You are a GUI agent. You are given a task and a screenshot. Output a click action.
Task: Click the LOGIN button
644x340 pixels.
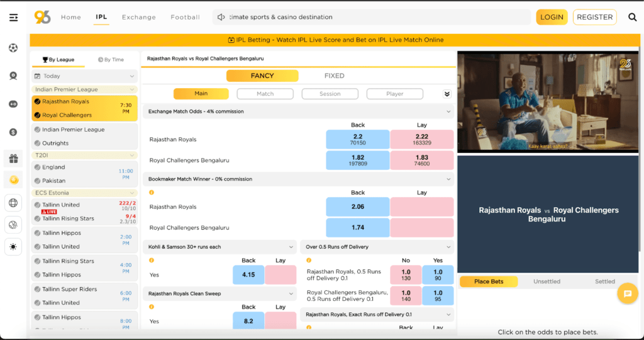point(552,17)
